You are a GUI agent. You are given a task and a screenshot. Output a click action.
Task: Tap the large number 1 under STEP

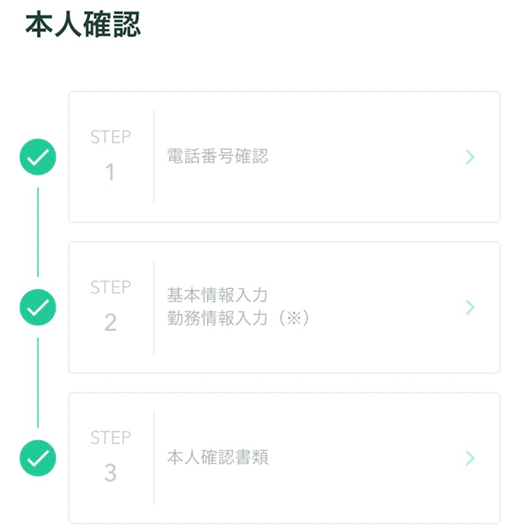[110, 172]
